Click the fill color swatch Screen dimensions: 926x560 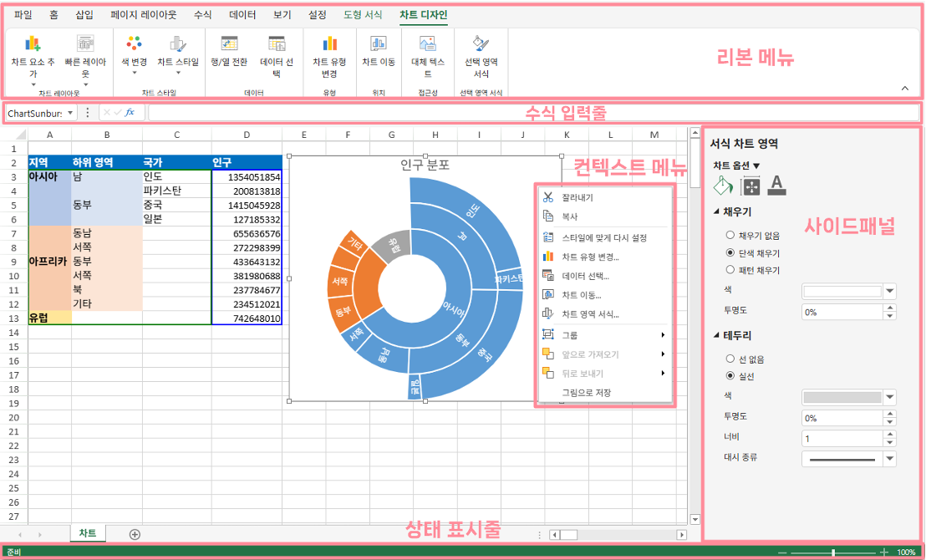coord(842,291)
